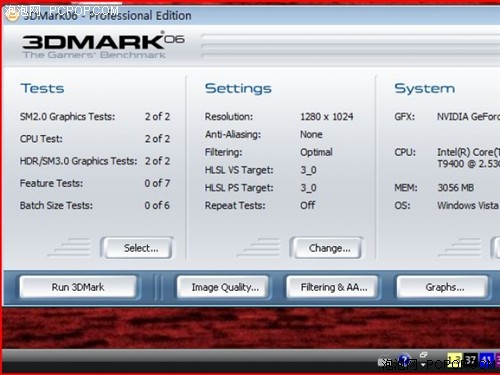Click the 'System' section heading
This screenshot has height=375, width=500.
tap(424, 89)
